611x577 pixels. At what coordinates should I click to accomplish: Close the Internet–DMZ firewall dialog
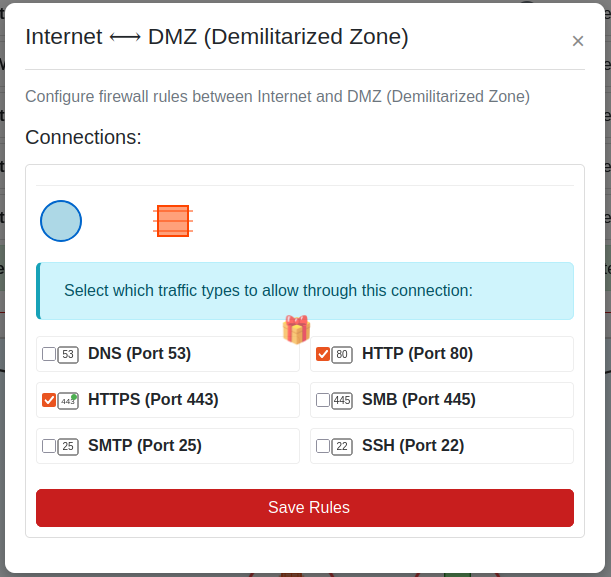(x=577, y=41)
